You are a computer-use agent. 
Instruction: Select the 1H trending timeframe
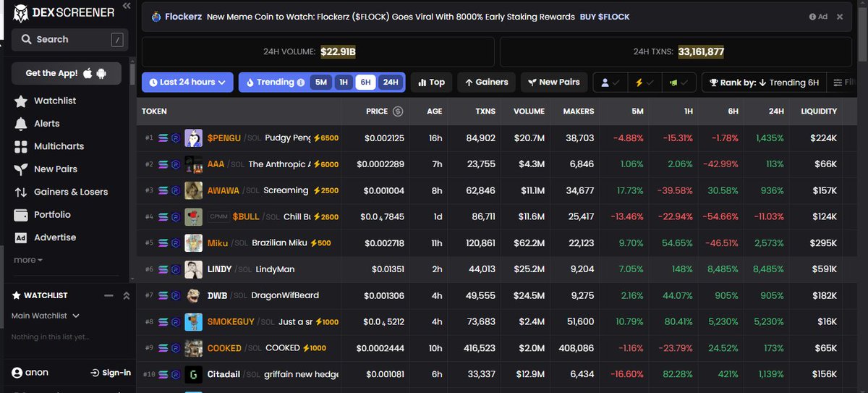pos(344,83)
